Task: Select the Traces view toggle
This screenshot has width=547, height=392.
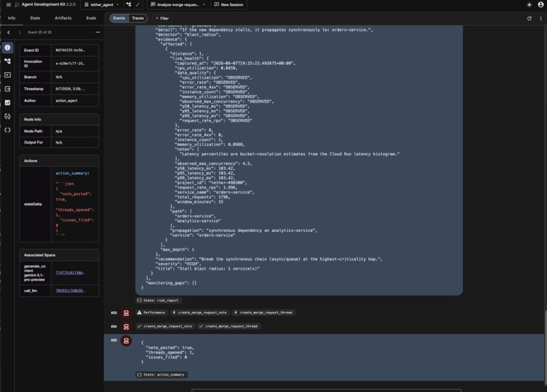Action: 138,18
